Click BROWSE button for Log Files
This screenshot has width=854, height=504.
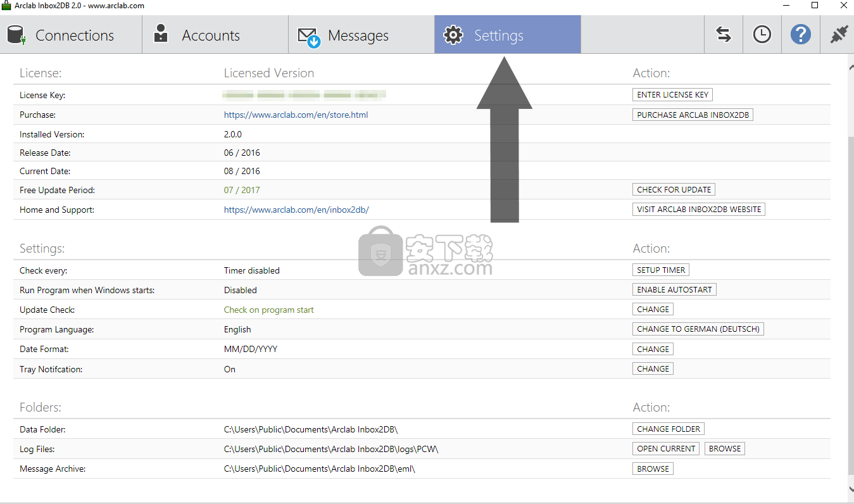click(x=725, y=448)
